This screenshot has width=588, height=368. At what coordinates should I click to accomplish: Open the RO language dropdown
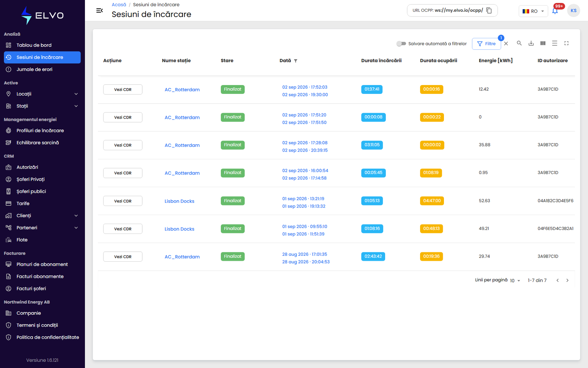click(533, 11)
